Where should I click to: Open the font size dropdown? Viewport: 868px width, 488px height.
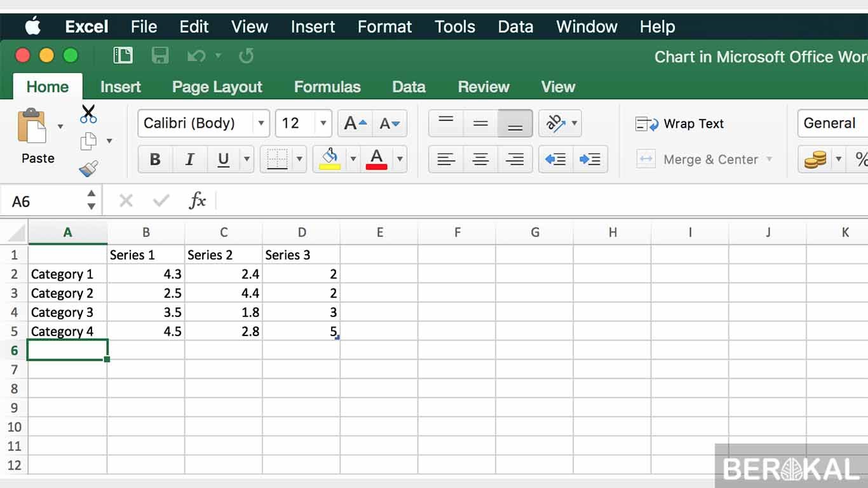(x=323, y=123)
